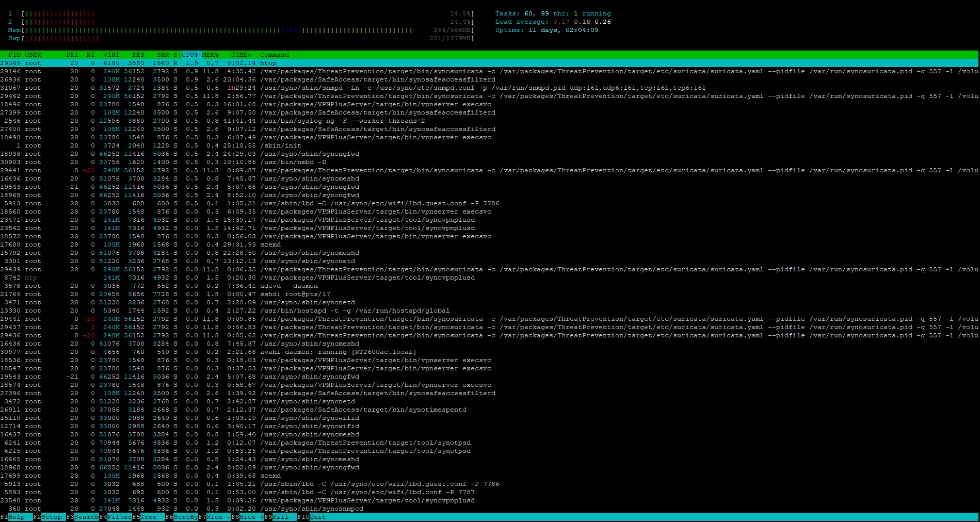Select the sshd: root@pts/17 process row

click(295, 294)
